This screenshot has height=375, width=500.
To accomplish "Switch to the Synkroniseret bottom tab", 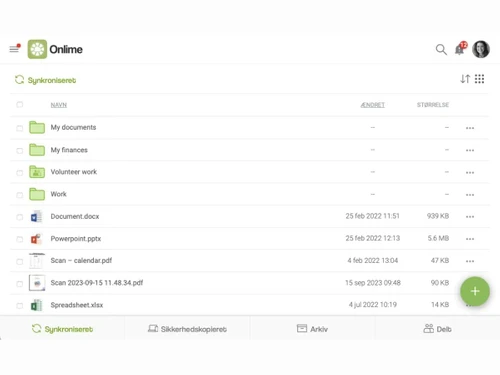I will tap(62, 329).
